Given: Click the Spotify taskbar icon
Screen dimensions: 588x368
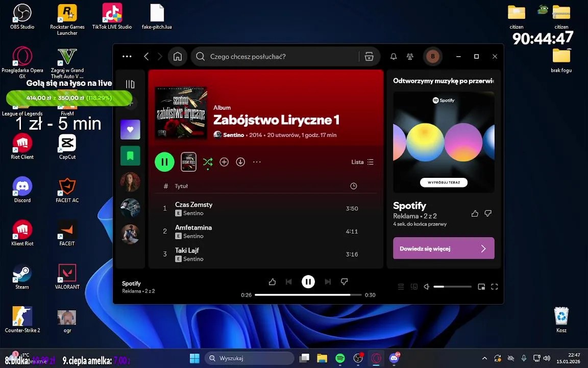Looking at the screenshot, I should (340, 358).
